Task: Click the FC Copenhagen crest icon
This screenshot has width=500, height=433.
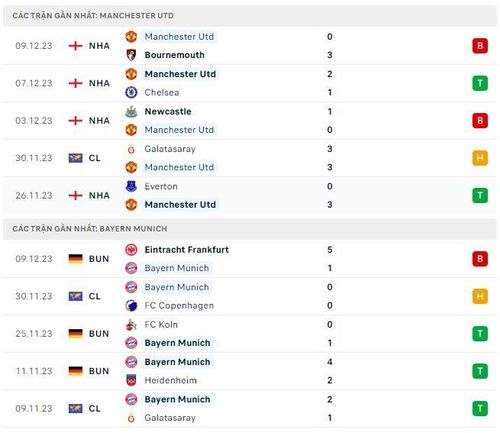Action: (131, 306)
